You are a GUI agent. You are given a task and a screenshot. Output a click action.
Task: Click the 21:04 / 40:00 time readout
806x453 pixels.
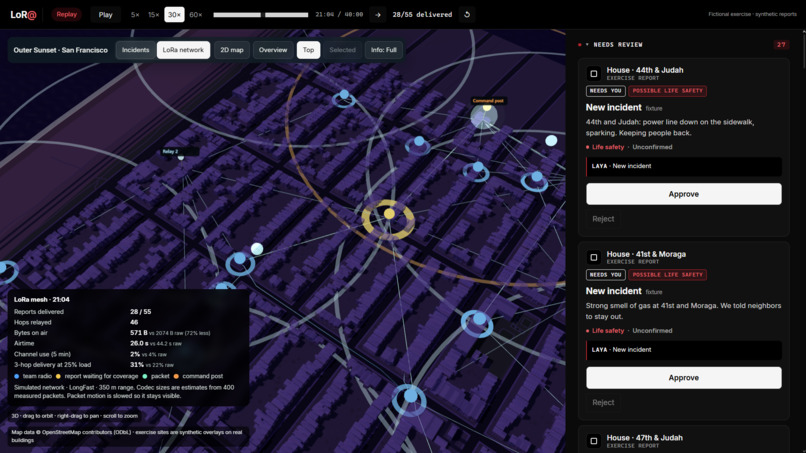point(339,14)
